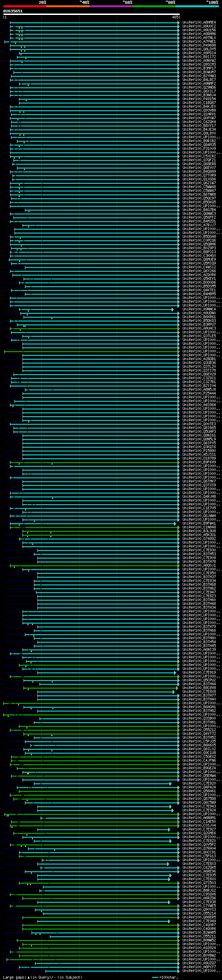The height and width of the screenshot is (980, 222).
Task: Select the UniRef100_Q29ND6 label
Action: pos(199,88)
